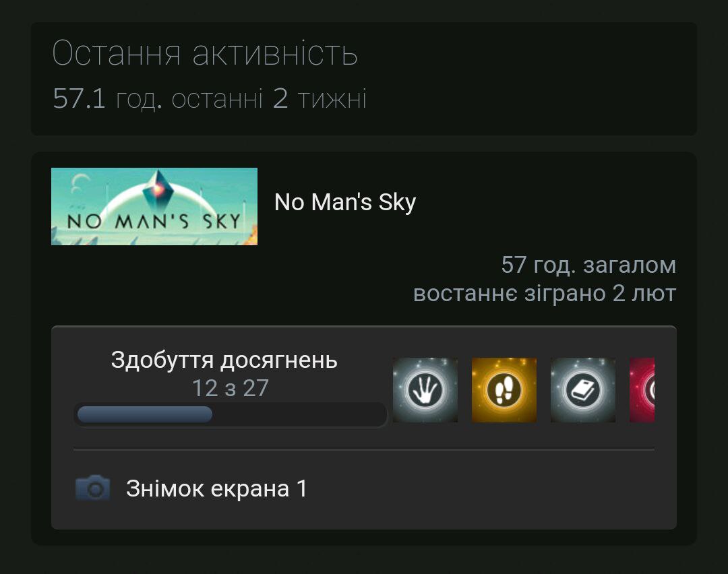The width and height of the screenshot is (728, 574).
Task: Click the filled blue part of the progress bar
Action: click(145, 414)
